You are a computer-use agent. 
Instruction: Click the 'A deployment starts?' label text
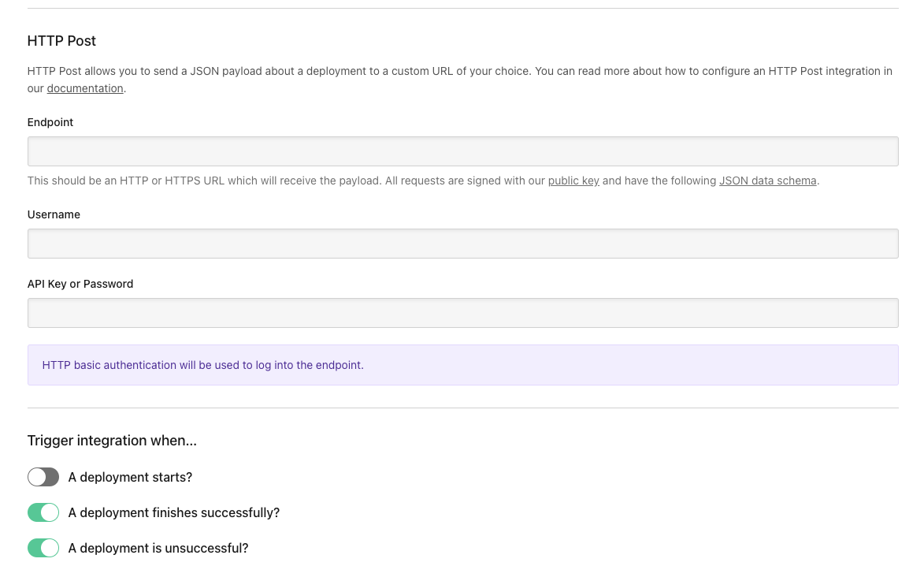[130, 477]
